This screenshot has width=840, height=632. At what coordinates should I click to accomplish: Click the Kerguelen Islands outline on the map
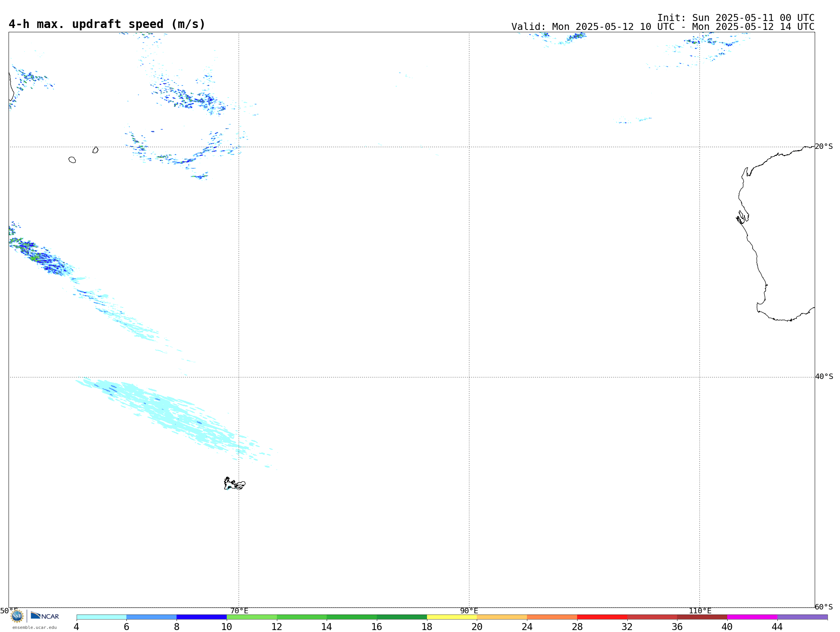[x=234, y=484]
